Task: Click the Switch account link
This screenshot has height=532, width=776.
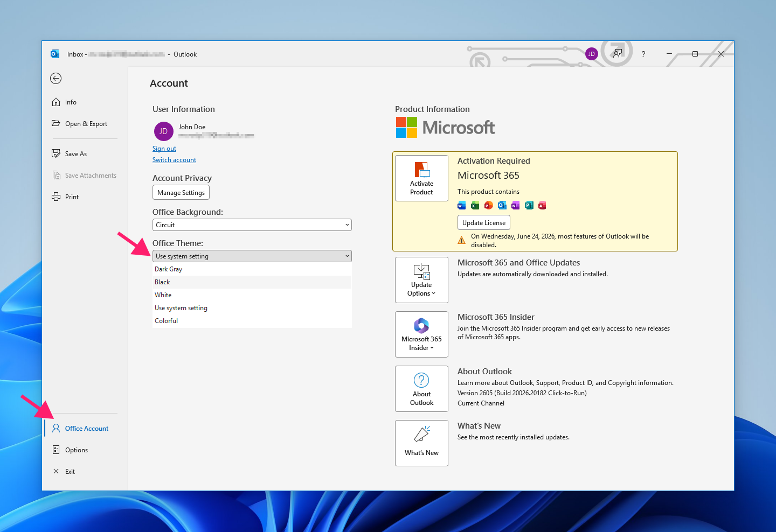Action: (174, 160)
